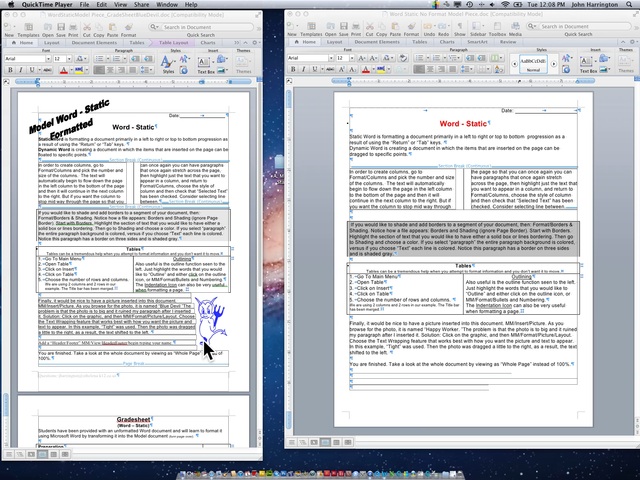The width and height of the screenshot is (640, 480).
Task: Click clear formatting icon in right Word window
Action: (x=403, y=58)
